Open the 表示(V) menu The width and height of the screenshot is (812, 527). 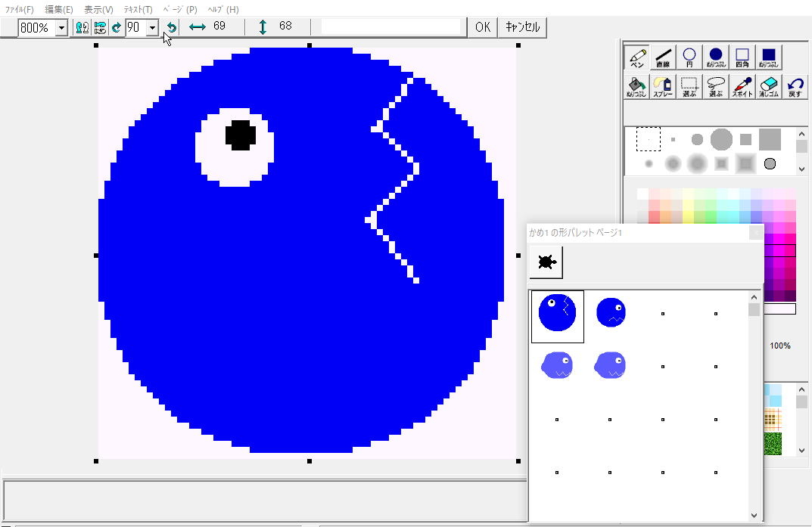[x=98, y=9]
